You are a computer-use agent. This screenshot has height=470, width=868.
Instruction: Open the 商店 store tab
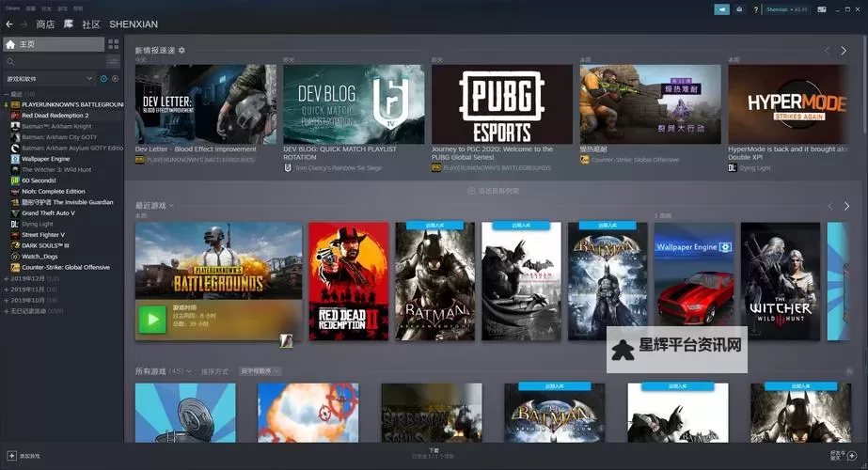click(x=45, y=24)
